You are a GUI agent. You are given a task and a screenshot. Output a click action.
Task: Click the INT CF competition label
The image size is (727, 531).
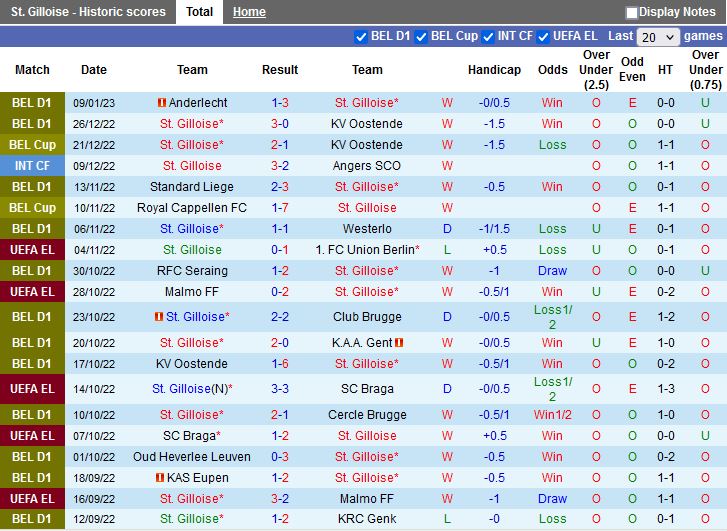tap(32, 166)
